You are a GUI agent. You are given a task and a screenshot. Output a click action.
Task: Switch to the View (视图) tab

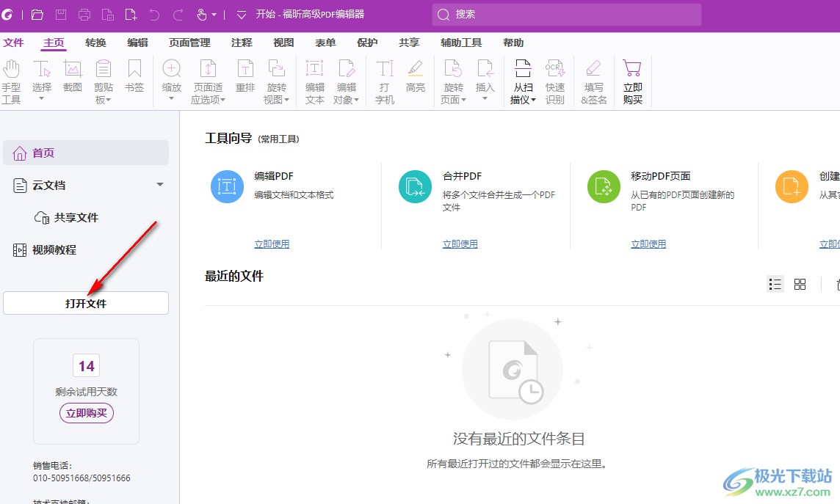tap(283, 43)
